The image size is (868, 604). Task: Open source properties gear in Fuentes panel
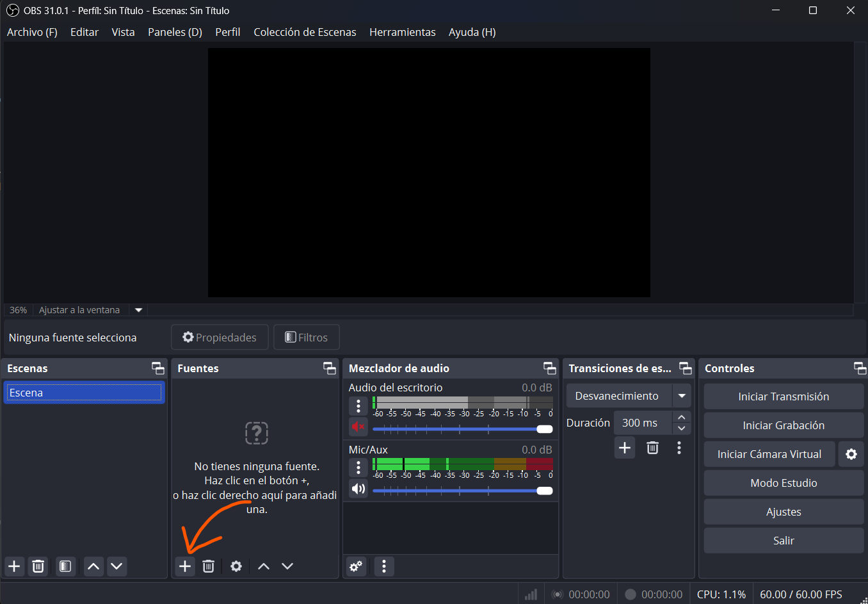coord(236,566)
